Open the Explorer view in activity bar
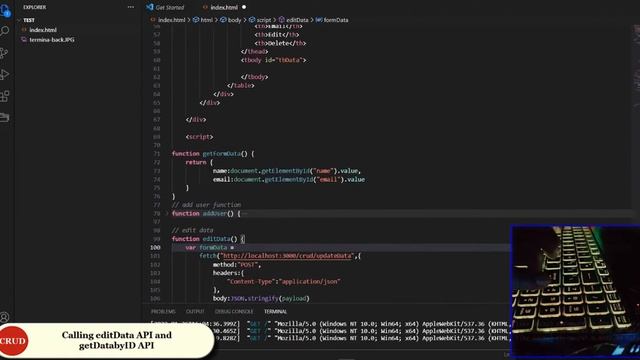This screenshot has height=360, width=640. 5,10
